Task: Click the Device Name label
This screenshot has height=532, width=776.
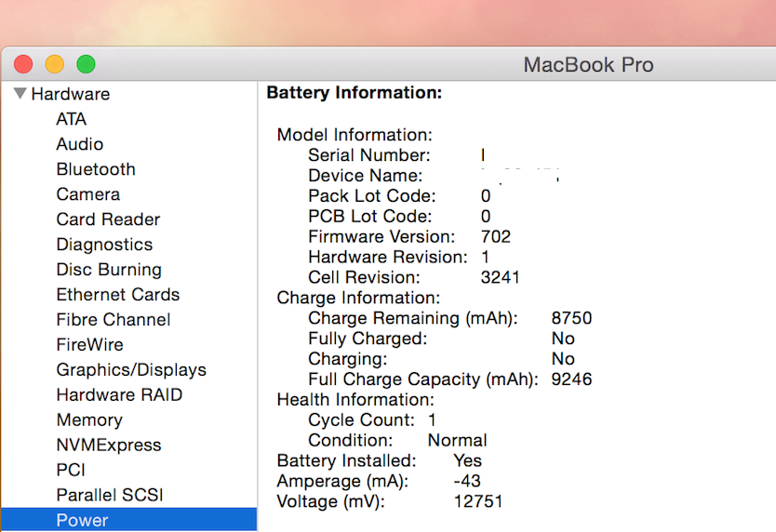Action: click(366, 175)
